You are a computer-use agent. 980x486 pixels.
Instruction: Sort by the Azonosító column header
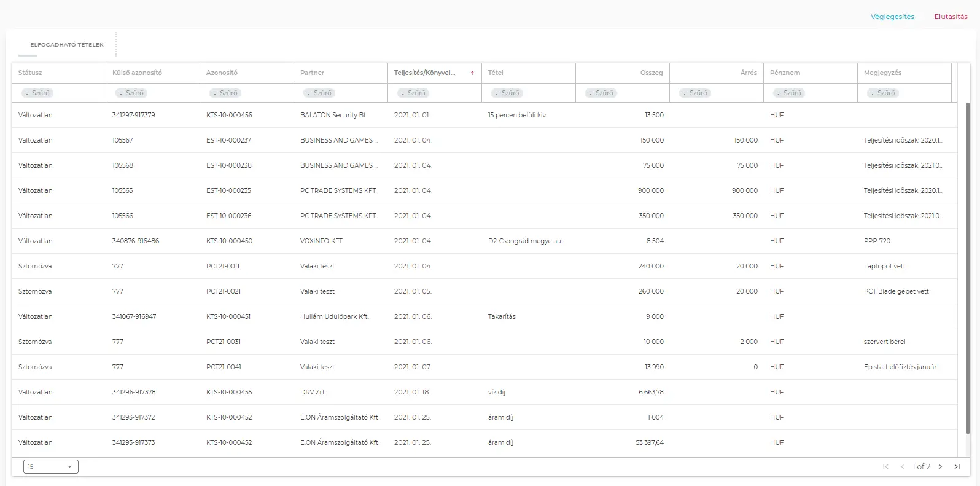pyautogui.click(x=222, y=73)
